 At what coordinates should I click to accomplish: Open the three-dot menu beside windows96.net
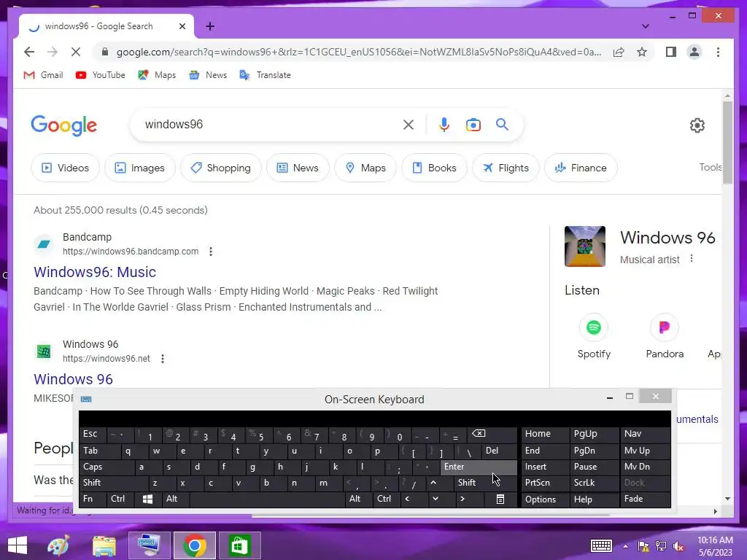(x=163, y=359)
